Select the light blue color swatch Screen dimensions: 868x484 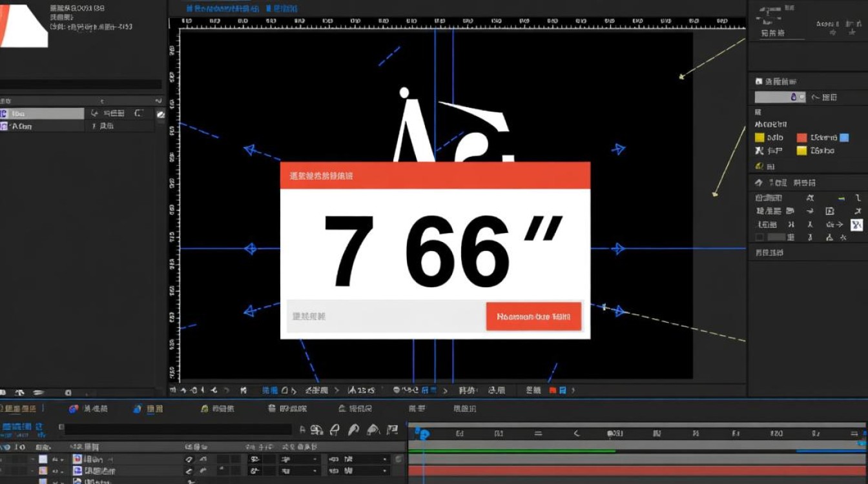click(843, 137)
